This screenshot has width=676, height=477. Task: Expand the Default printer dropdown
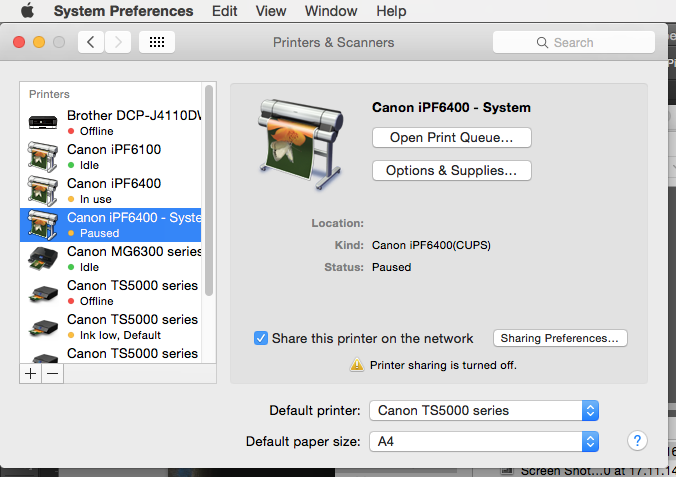click(484, 410)
